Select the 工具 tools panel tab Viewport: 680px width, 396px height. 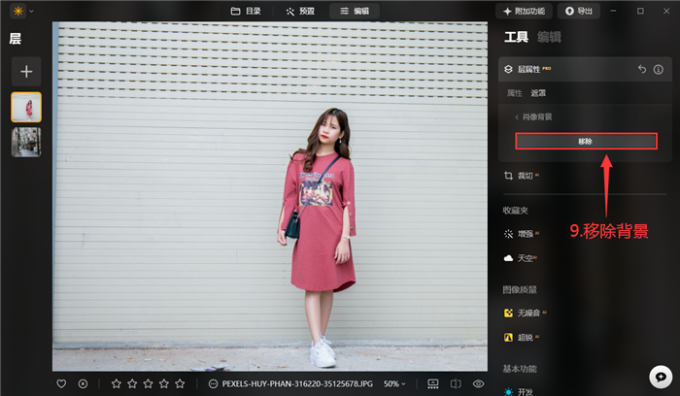click(x=516, y=37)
